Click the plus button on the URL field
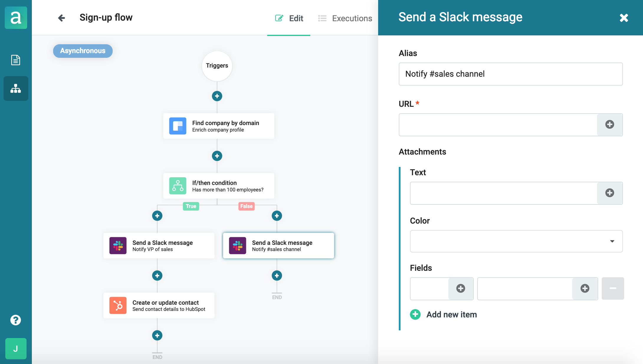Image resolution: width=643 pixels, height=364 pixels. (x=610, y=125)
